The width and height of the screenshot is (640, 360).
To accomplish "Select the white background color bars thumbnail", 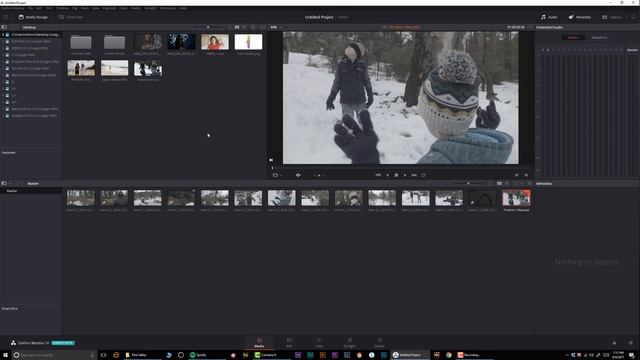I will pyautogui.click(x=248, y=42).
